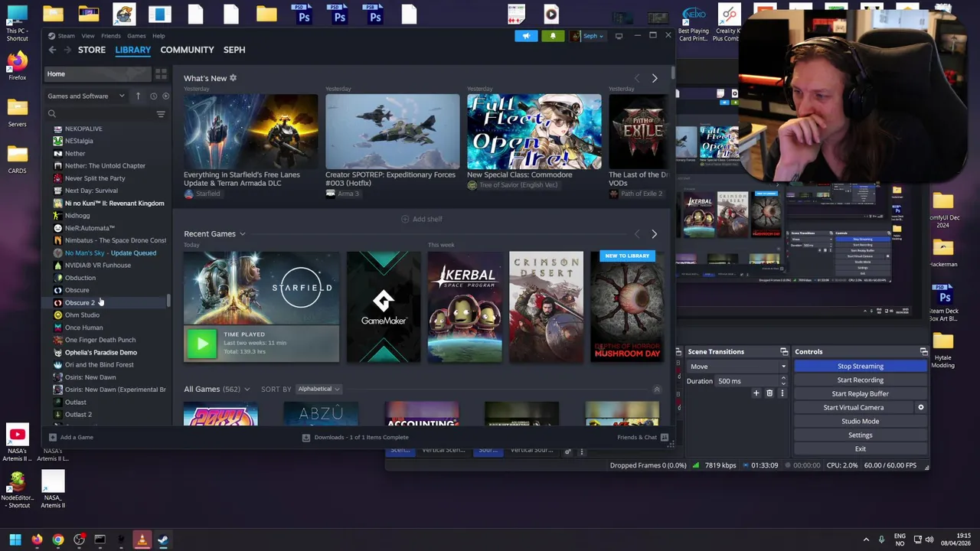Screen dimensions: 980x551
Task: Open advanced filter options icon in library search
Action: pyautogui.click(x=161, y=114)
